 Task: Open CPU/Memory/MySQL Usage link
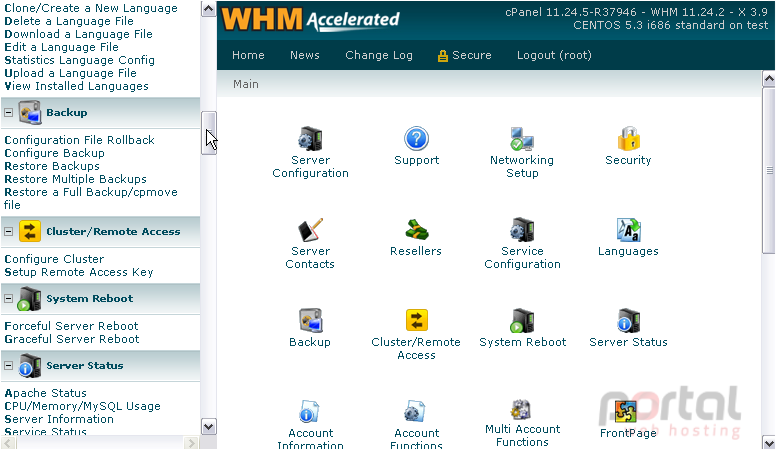pos(82,406)
